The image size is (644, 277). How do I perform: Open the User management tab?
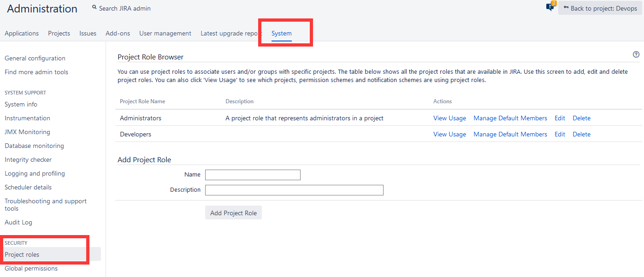tap(165, 33)
